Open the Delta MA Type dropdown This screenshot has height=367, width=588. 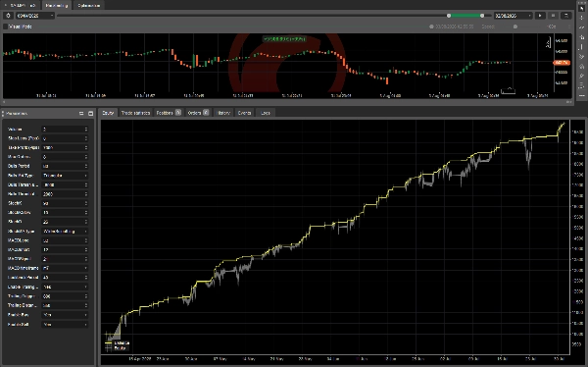coord(65,176)
